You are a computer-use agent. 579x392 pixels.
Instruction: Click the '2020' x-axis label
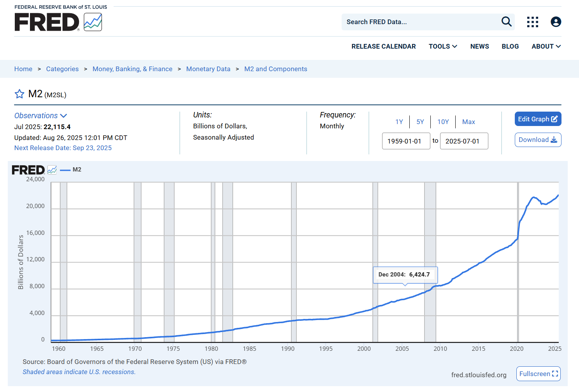click(x=517, y=349)
